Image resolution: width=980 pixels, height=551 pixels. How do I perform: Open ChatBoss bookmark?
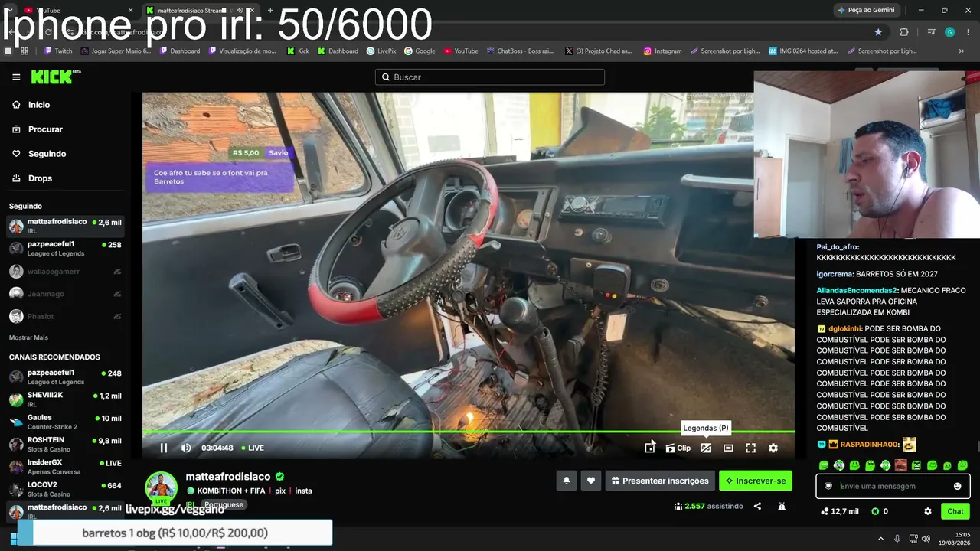pyautogui.click(x=519, y=51)
